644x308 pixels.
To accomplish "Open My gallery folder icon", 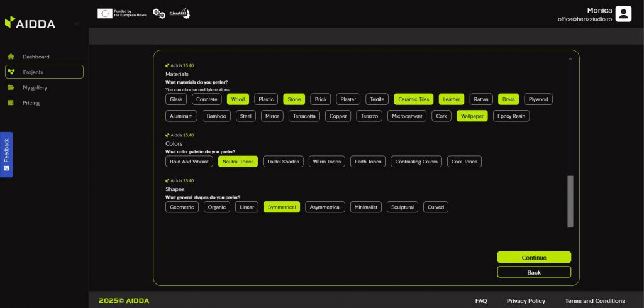I will 11,87.
